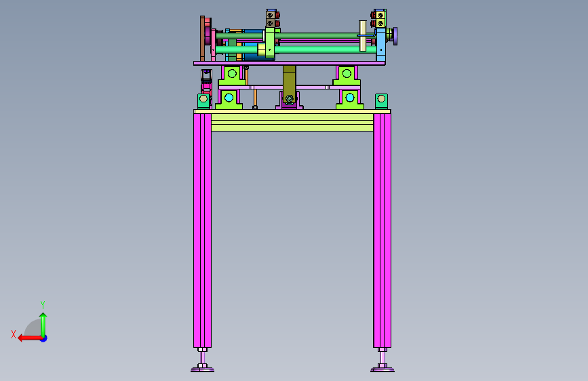Pick the left leveling foot pad

(203, 369)
